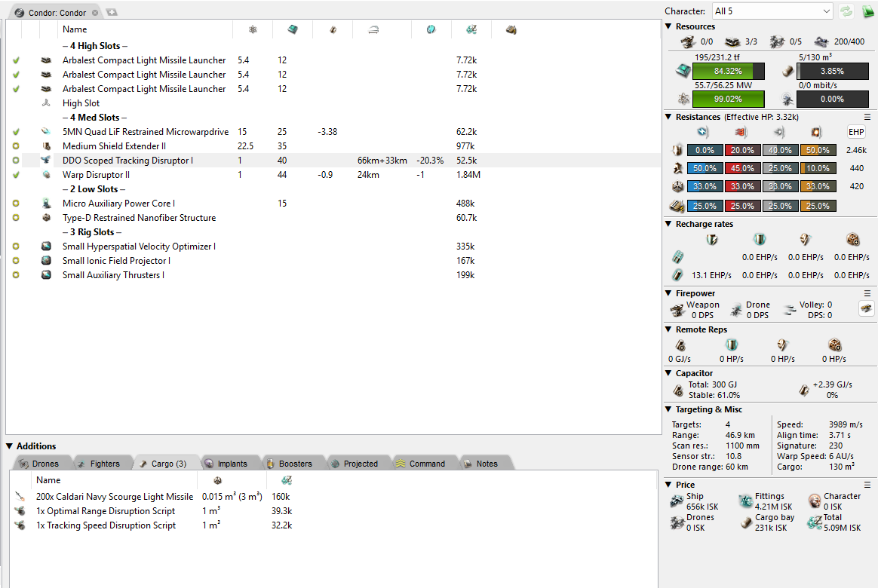Viewport: 878px width, 588px height.
Task: Click the Firepower weapon view toggle icon
Action: point(866,308)
